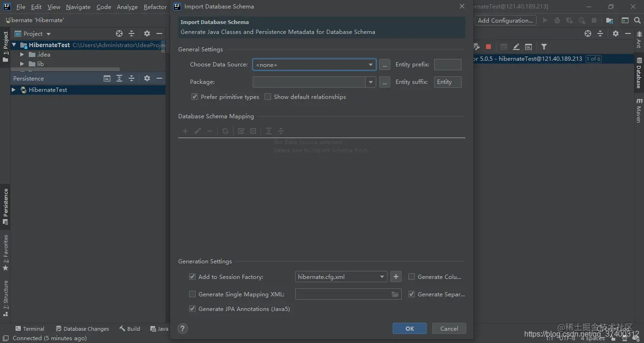644x343 pixels.
Task: Click browse ellipsis button next to Data Source
Action: click(385, 65)
